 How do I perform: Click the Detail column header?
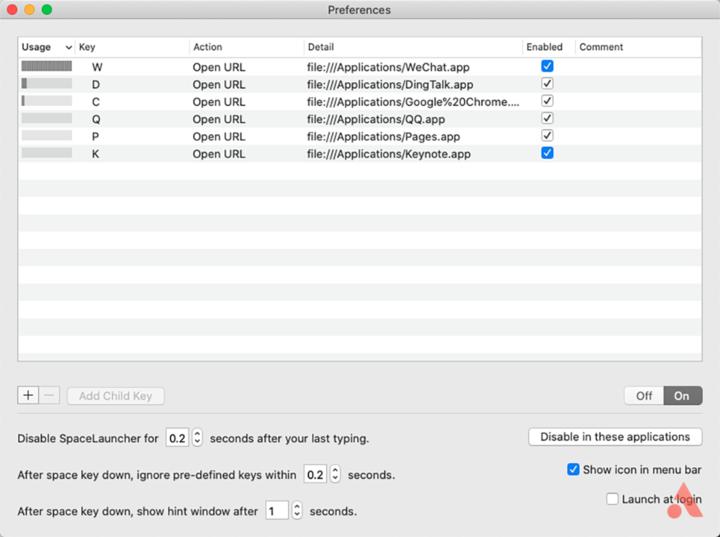[x=410, y=47]
